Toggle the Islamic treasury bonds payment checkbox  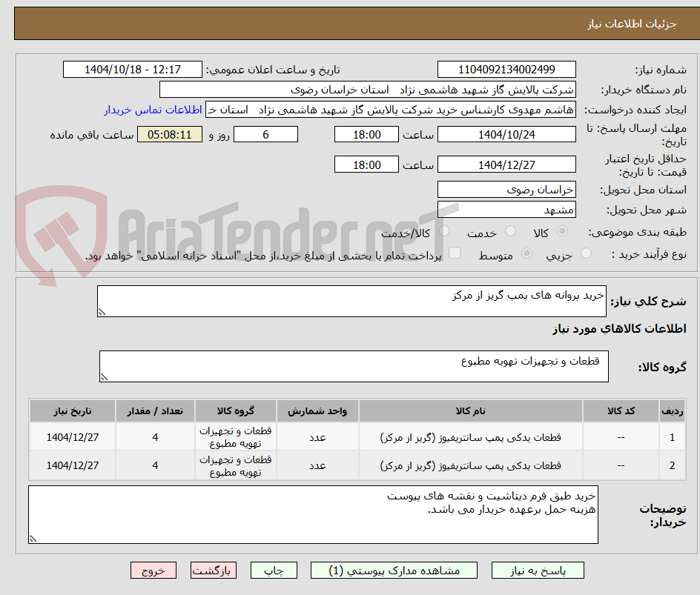455,253
